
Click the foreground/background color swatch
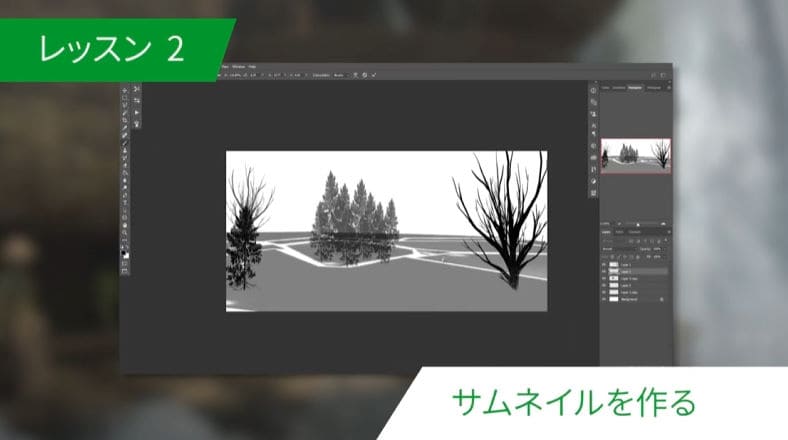pos(125,254)
